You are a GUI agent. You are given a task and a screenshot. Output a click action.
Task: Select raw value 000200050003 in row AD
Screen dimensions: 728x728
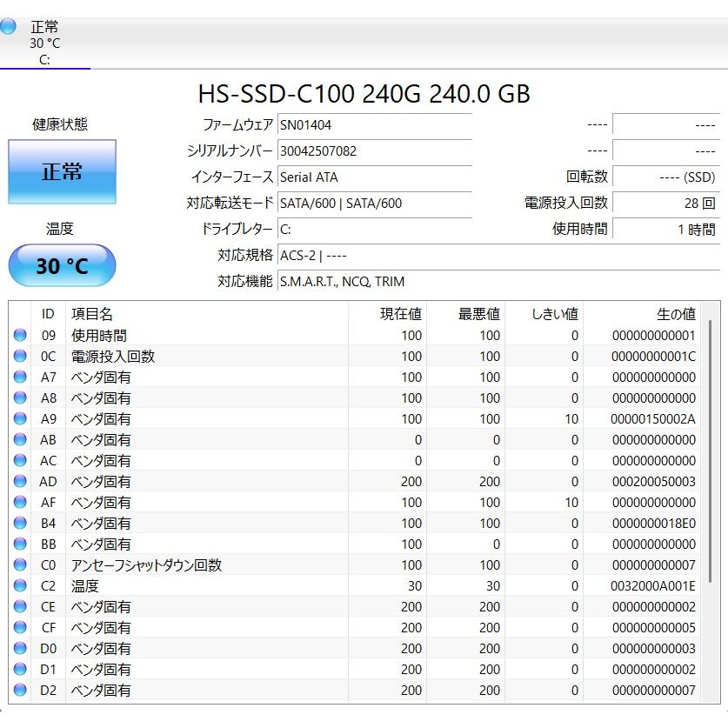point(654,482)
